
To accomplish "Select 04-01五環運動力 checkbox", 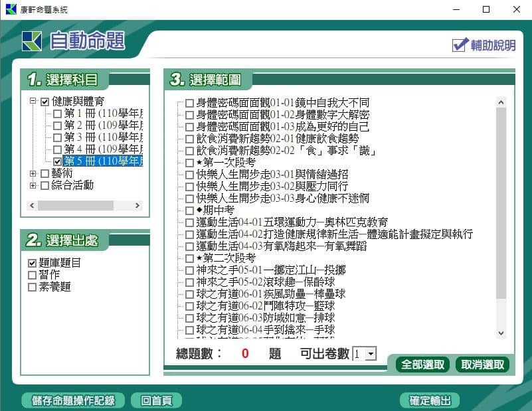I will click(x=190, y=223).
